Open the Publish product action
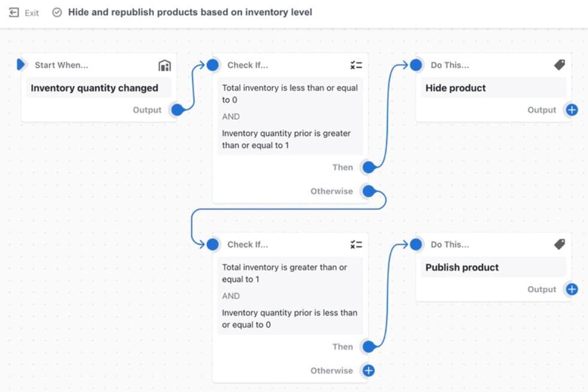The image size is (588, 392). click(x=462, y=267)
